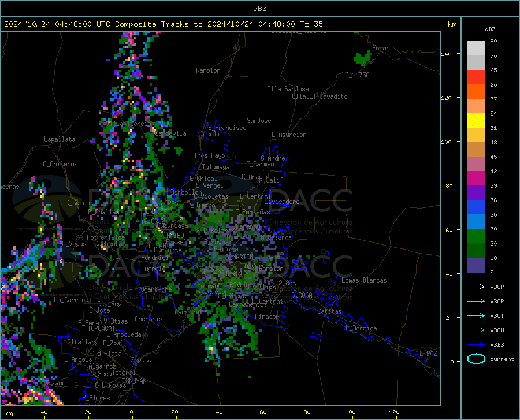Click the C_Chilenos place label
Screen dimensions: 520x420
[x=60, y=164]
